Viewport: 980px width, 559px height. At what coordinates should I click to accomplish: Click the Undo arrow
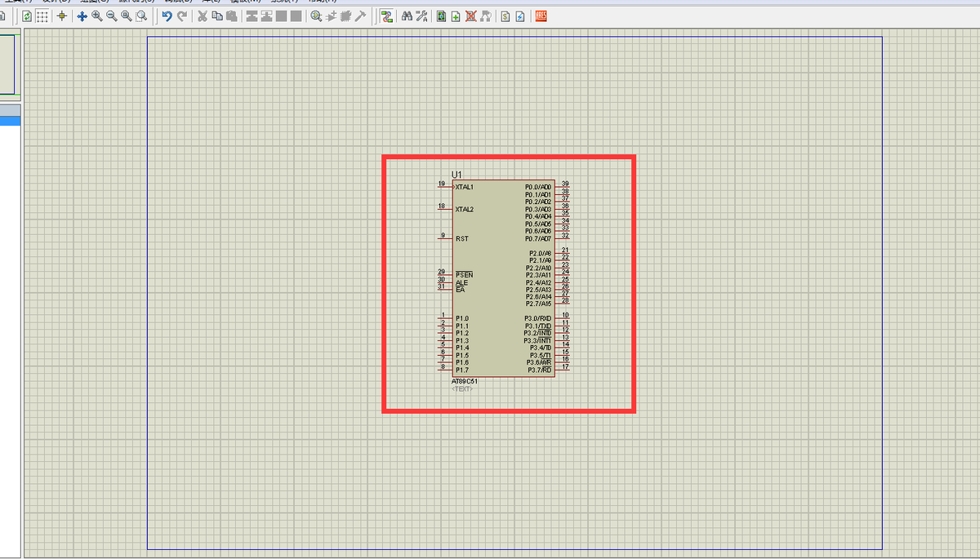(167, 16)
